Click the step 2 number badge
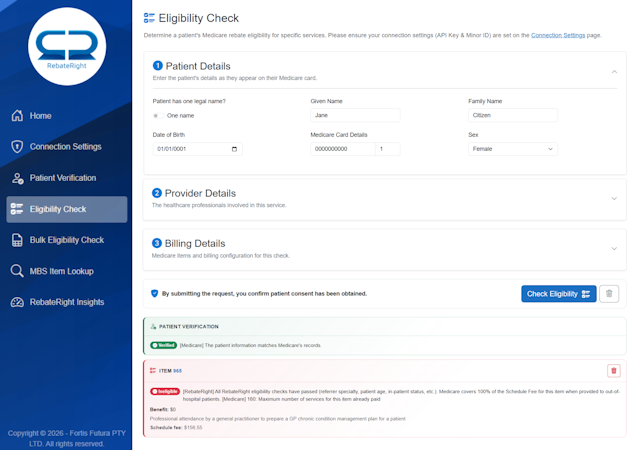Image resolution: width=637 pixels, height=450 pixels. (x=157, y=193)
